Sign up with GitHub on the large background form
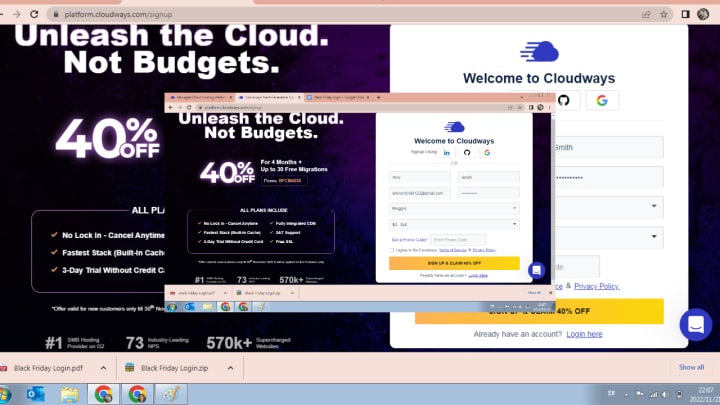Viewport: 720px width, 405px height. [566, 100]
